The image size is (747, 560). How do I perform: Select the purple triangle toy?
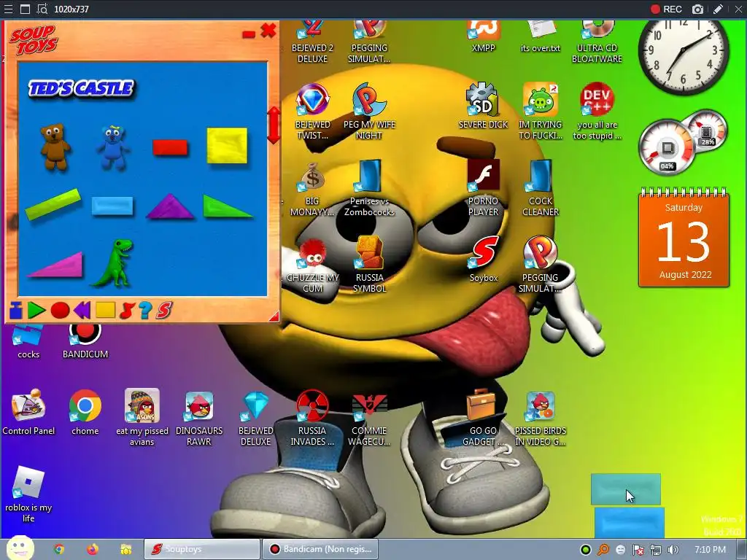pos(170,206)
